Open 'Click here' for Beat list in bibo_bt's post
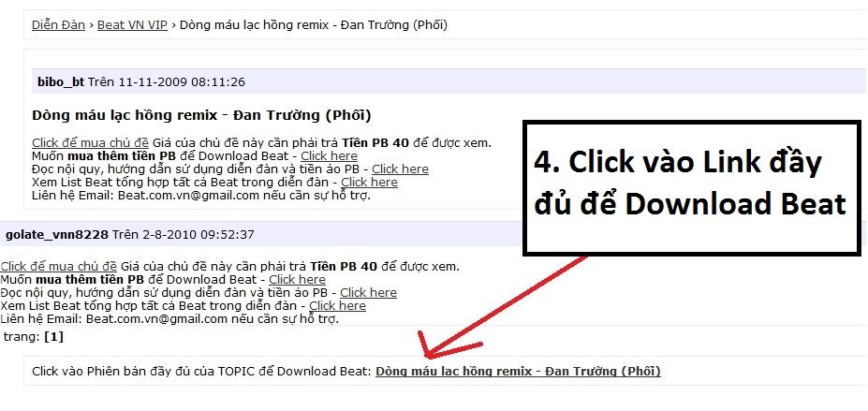Screen dimensions: 868x411 pyautogui.click(x=369, y=183)
